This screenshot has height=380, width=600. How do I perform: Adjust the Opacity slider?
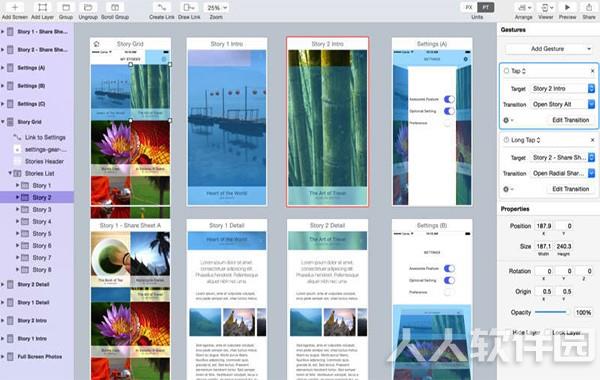click(550, 312)
